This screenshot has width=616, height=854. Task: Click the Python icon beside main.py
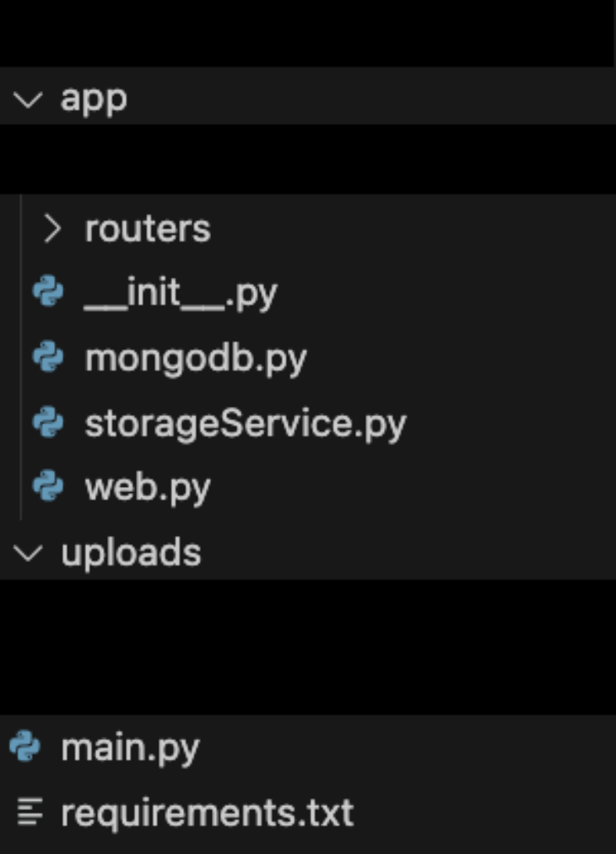pyautogui.click(x=25, y=746)
